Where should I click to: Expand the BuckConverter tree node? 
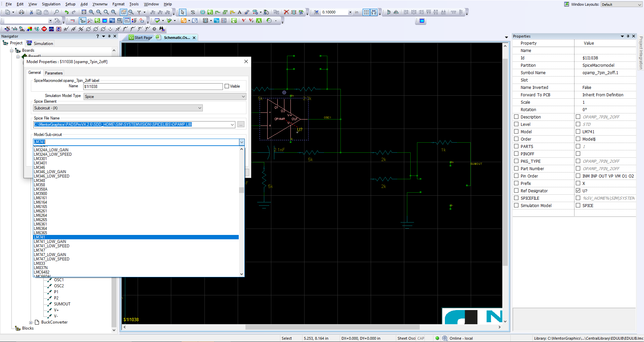click(31, 323)
